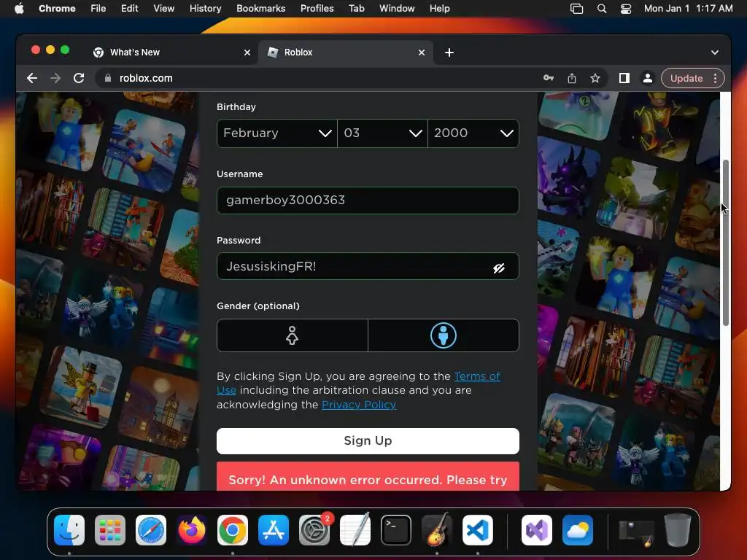This screenshot has width=747, height=560.
Task: Open purple Visual Studio from the dock
Action: click(x=537, y=530)
